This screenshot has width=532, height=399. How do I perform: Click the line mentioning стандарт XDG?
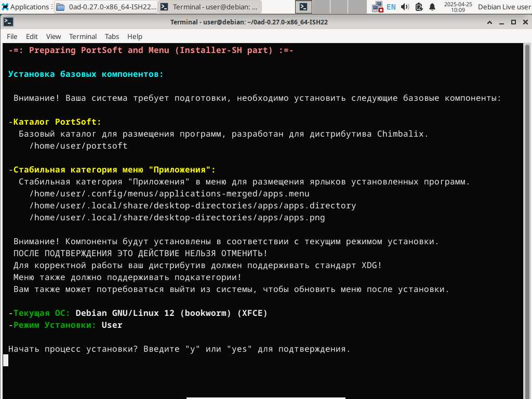click(198, 265)
